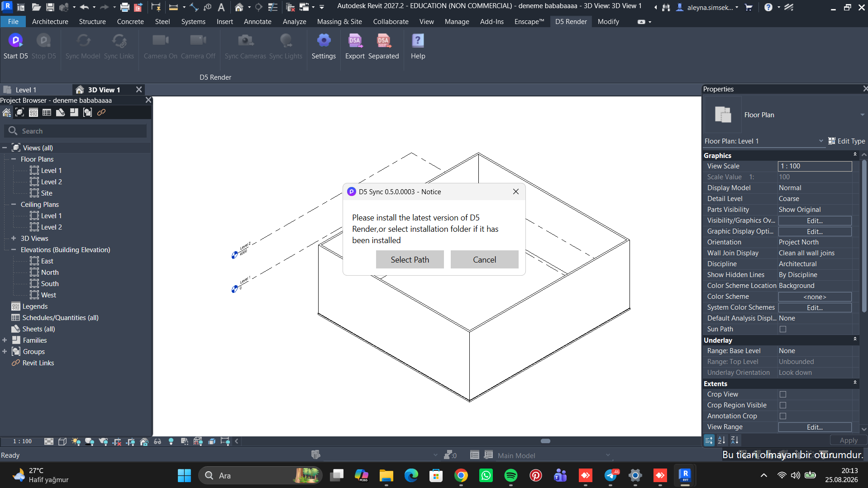868x488 pixels.
Task: Collapse the Floor Plans node
Action: click(14, 159)
